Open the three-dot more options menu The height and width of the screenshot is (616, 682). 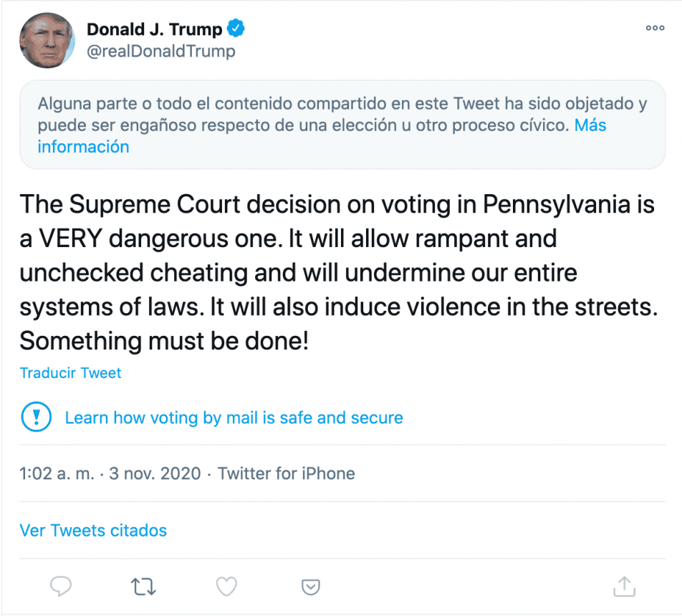pos(655,28)
